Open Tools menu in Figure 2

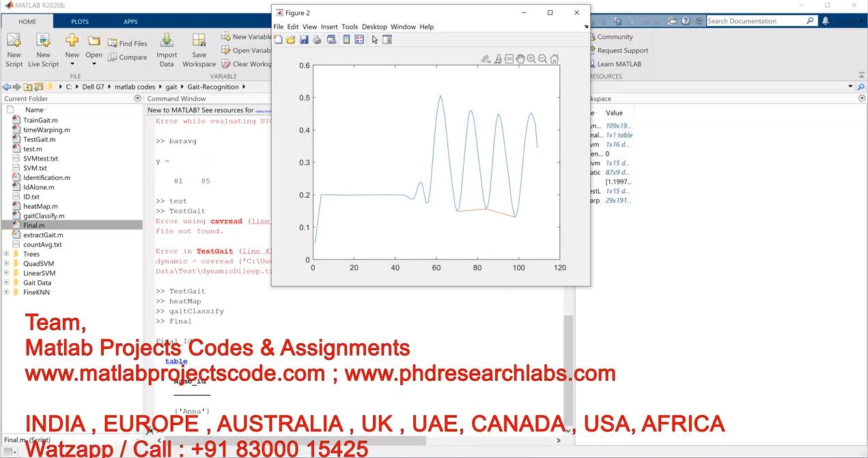350,27
